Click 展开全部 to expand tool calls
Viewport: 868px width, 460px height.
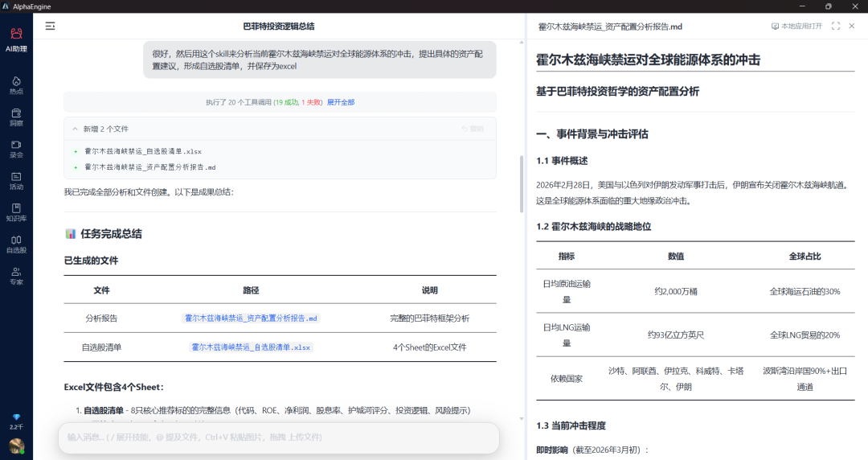coord(341,102)
